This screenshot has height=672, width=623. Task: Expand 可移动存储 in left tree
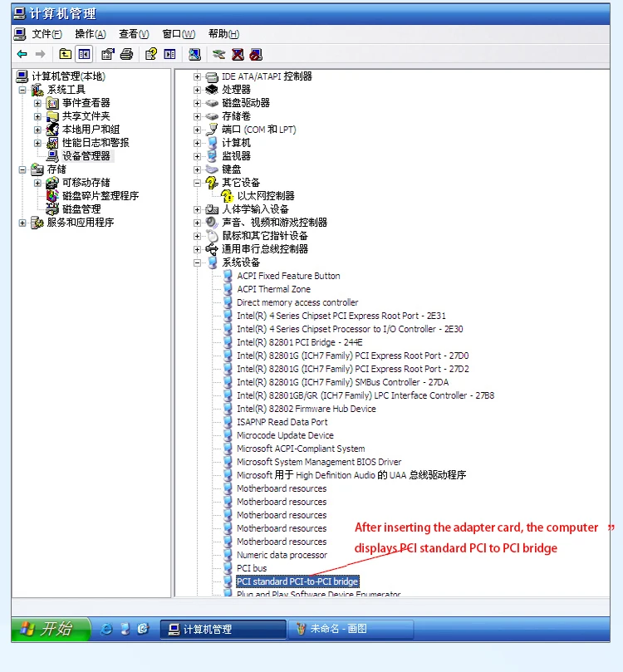point(37,183)
